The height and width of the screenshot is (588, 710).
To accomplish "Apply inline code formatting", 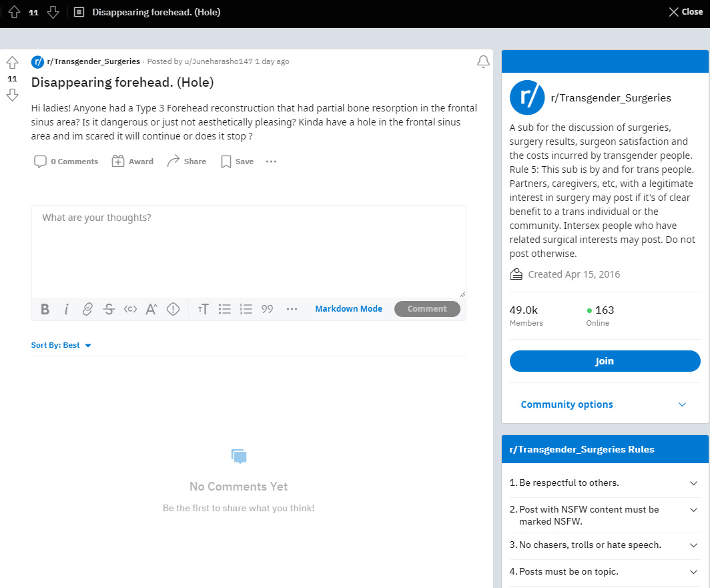I will [130, 309].
